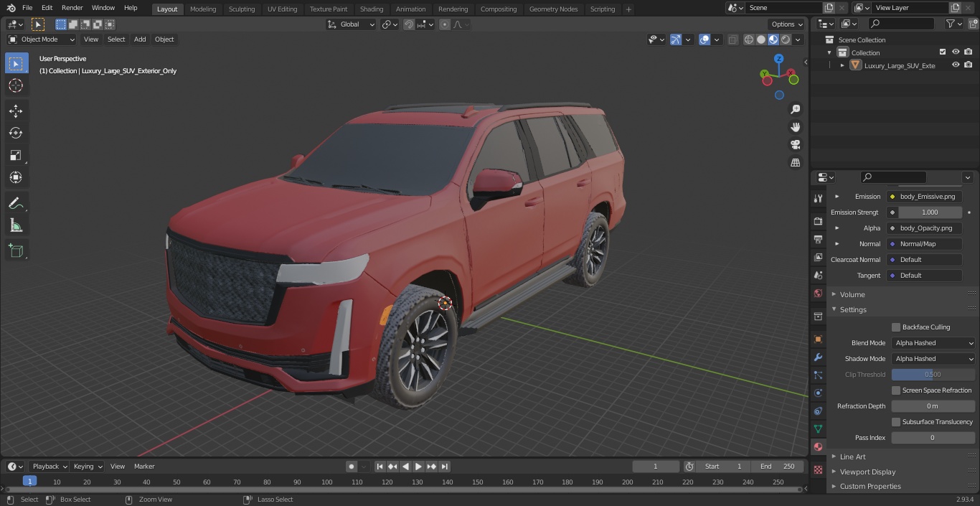Open the Object Mode dropdown
980x506 pixels.
[42, 39]
